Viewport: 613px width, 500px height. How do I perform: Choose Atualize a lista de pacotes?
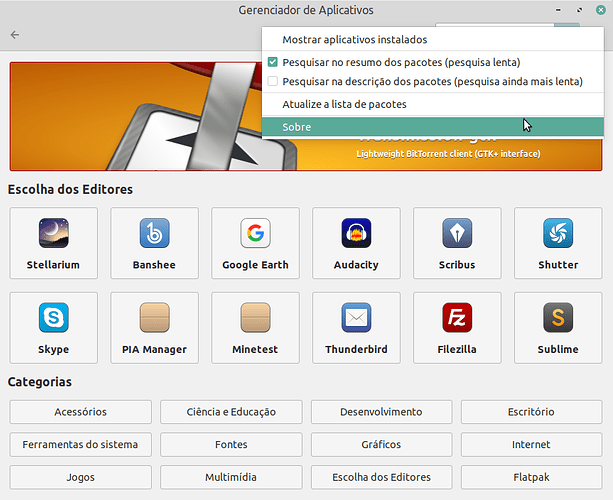point(433,104)
